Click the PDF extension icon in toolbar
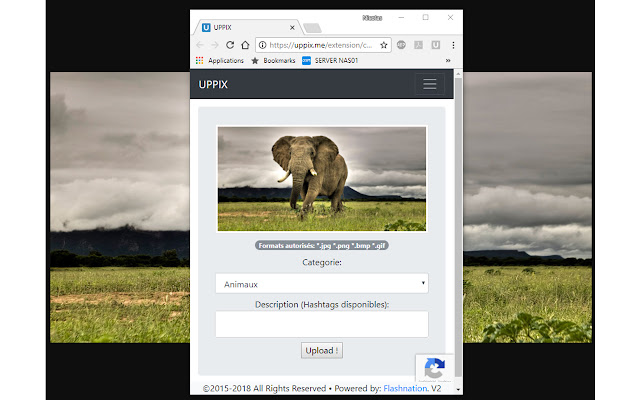The height and width of the screenshot is (400, 640). (x=418, y=45)
